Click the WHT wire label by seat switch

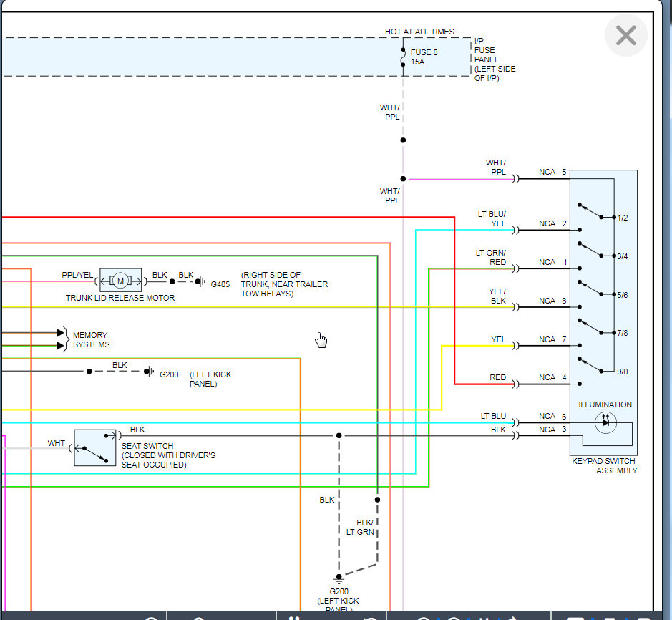pos(57,443)
